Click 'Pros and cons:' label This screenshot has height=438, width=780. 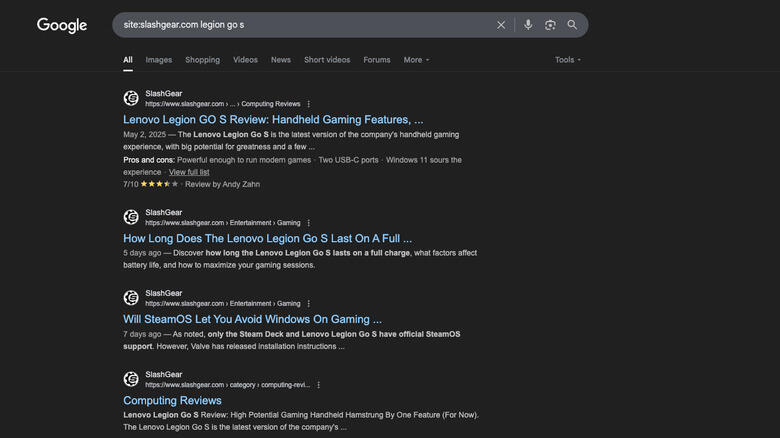(x=149, y=160)
